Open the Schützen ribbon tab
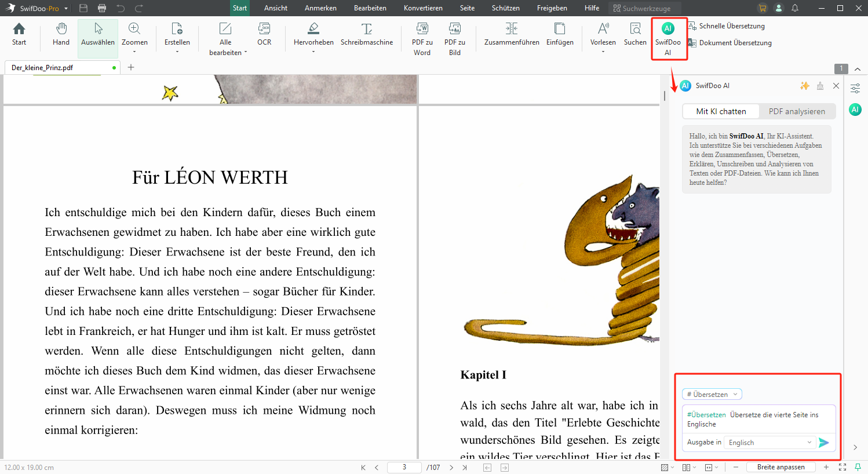The image size is (868, 474). click(x=505, y=8)
